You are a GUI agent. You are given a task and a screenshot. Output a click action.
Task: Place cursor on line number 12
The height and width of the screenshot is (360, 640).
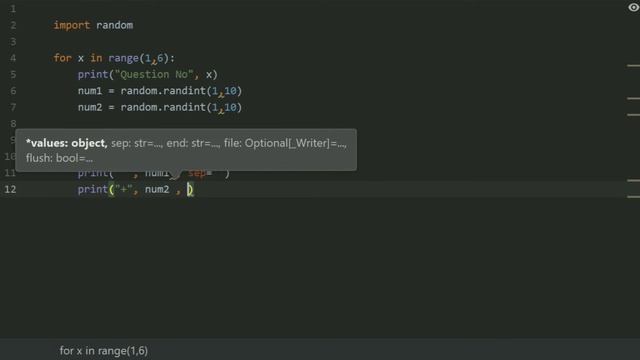(10, 189)
